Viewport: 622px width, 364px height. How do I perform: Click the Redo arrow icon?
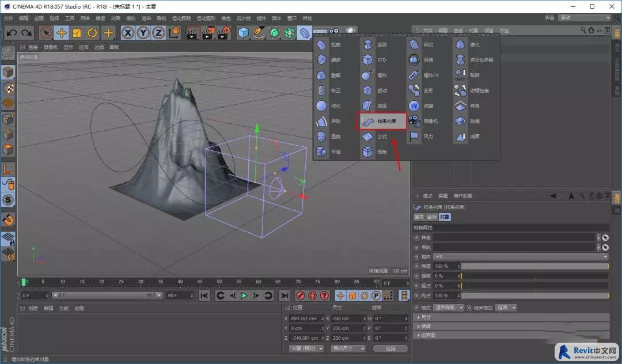(x=26, y=32)
